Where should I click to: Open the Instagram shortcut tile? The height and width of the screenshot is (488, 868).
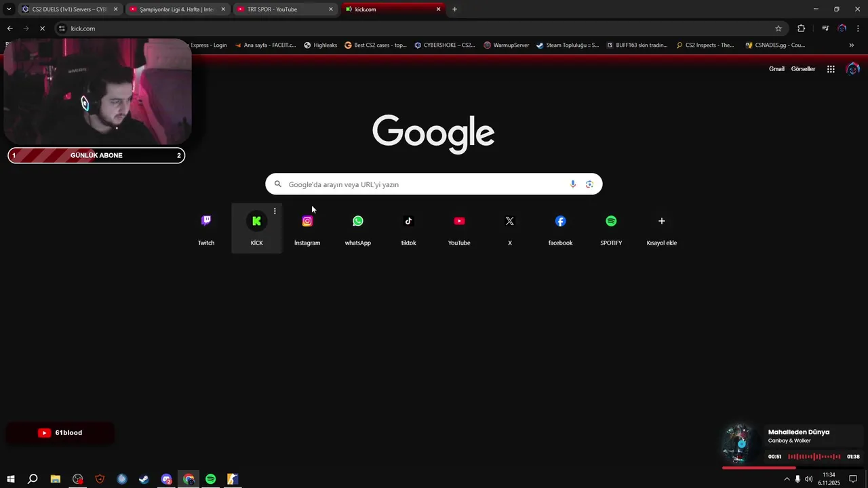[307, 228]
